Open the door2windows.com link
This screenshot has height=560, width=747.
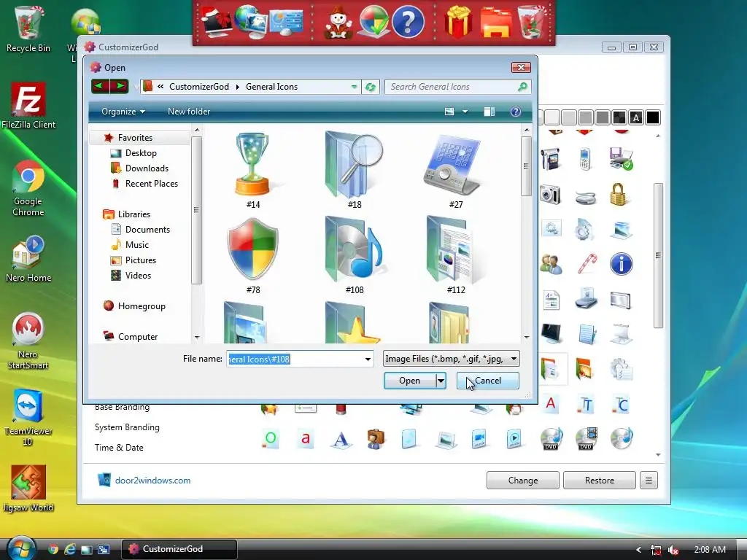pyautogui.click(x=152, y=481)
